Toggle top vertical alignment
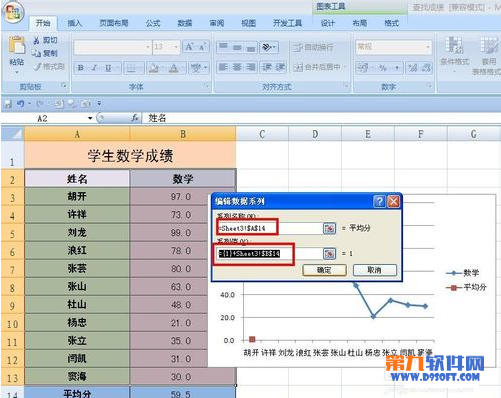The width and height of the screenshot is (501, 398). [223, 47]
